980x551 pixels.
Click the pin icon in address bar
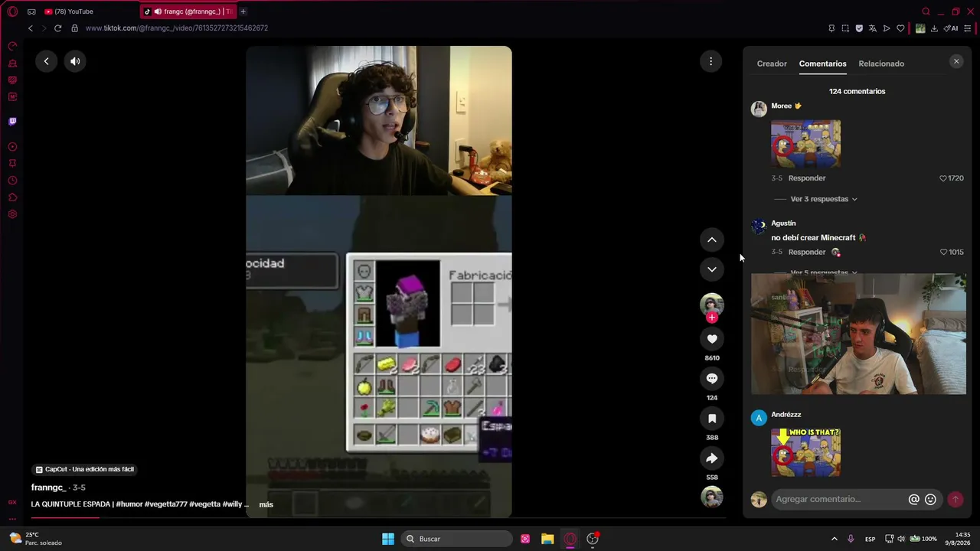tap(831, 28)
